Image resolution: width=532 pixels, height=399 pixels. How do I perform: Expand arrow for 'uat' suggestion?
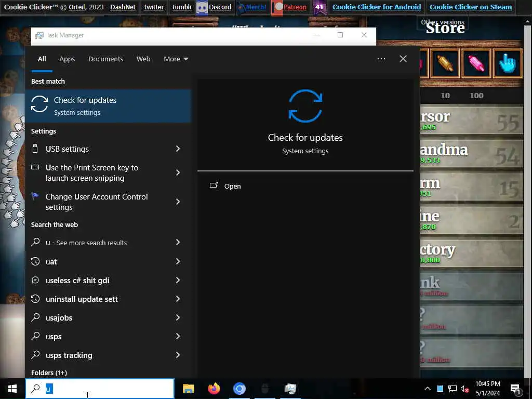click(x=178, y=261)
